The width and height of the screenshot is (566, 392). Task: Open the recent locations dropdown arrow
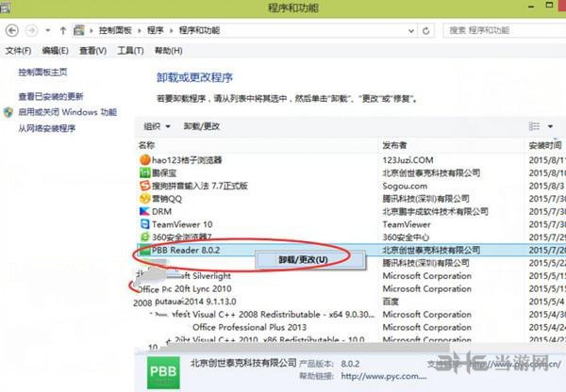(48, 31)
